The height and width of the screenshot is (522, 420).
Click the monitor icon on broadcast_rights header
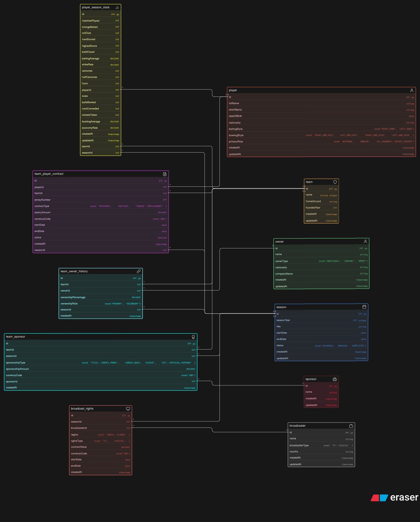[x=128, y=408]
